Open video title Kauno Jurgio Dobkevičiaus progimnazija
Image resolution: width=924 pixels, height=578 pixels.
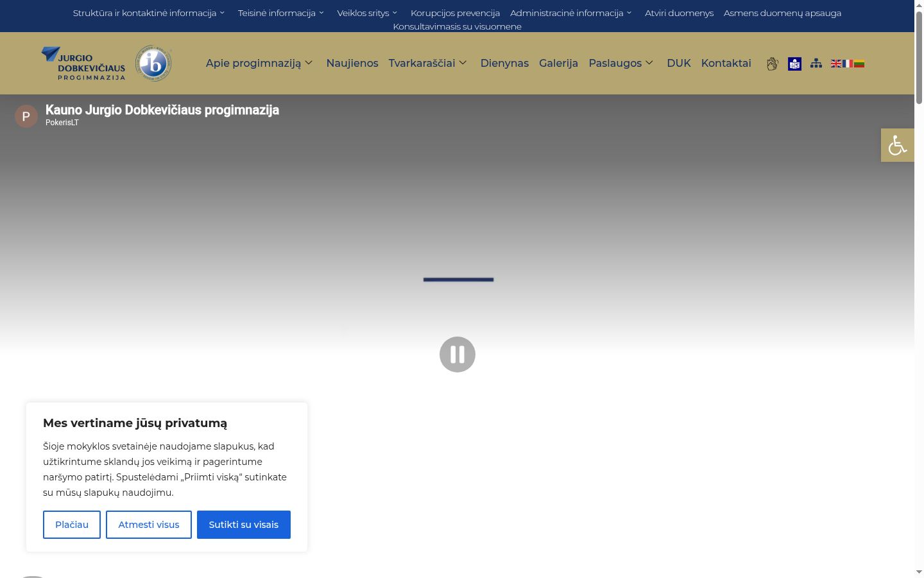162,110
